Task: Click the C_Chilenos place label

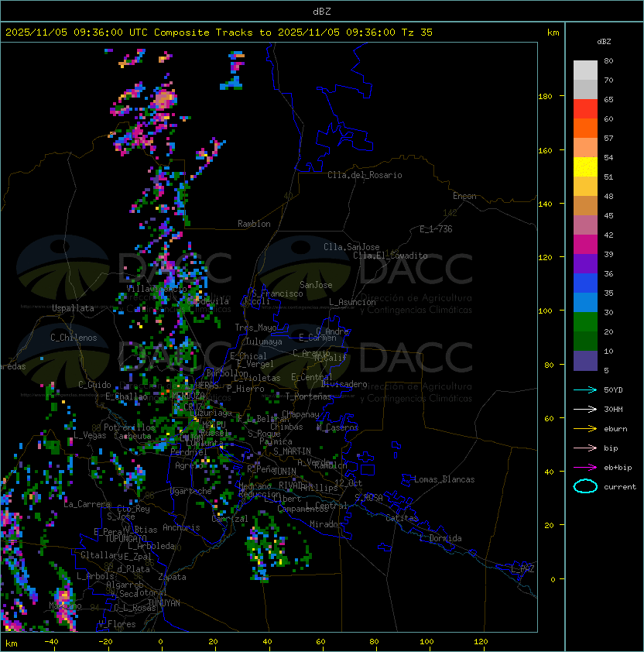Action: (74, 338)
